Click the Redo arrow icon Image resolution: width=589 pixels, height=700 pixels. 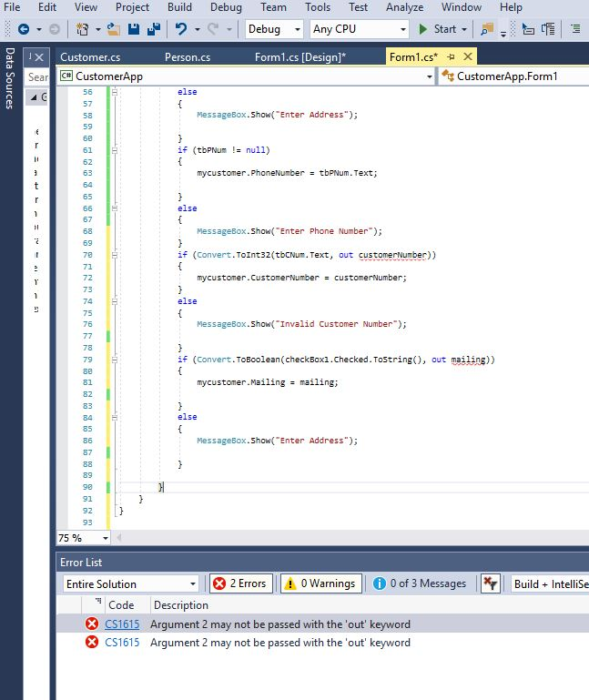(213, 29)
